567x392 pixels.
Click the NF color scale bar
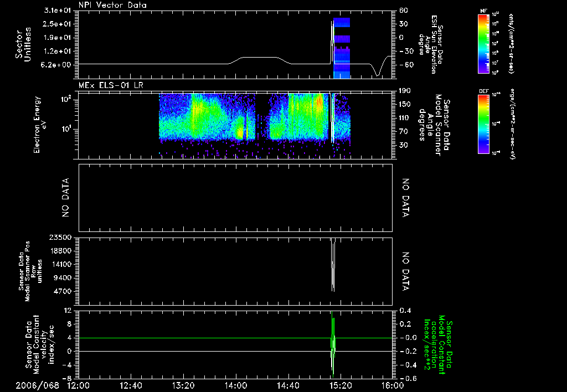coord(483,43)
